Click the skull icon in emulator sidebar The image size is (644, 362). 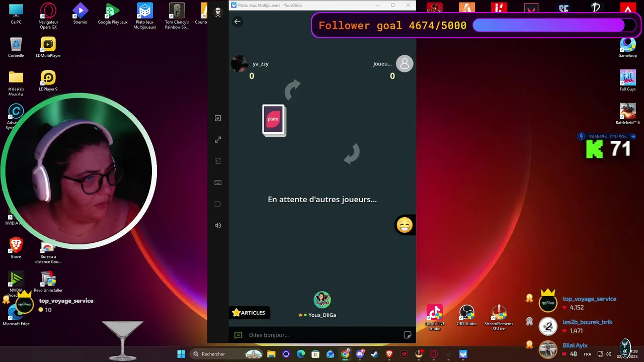coord(218,12)
